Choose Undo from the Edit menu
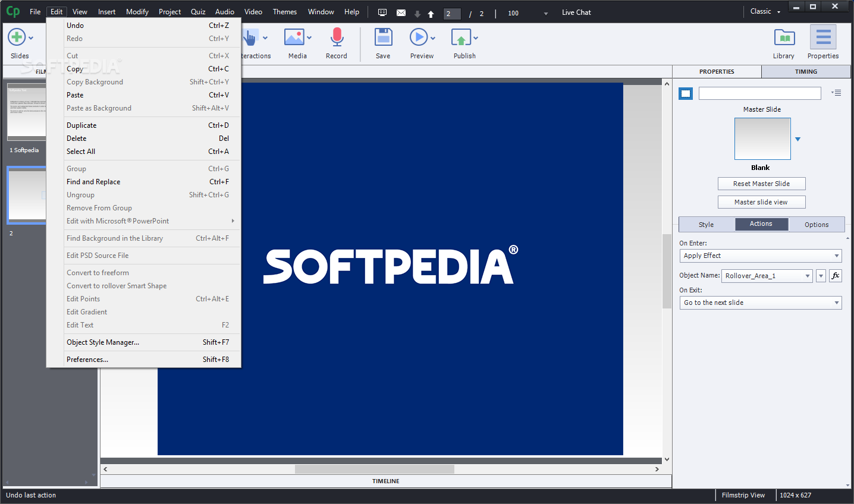 click(x=144, y=26)
